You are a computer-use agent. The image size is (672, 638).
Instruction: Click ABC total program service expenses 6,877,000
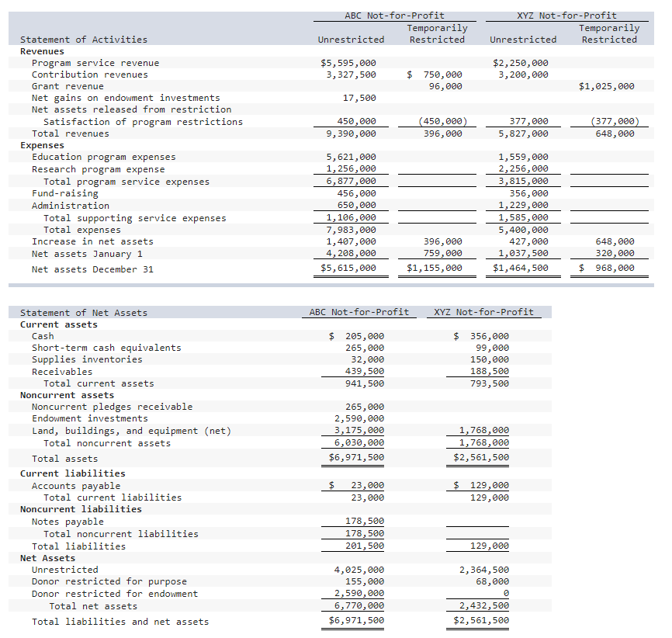point(351,181)
